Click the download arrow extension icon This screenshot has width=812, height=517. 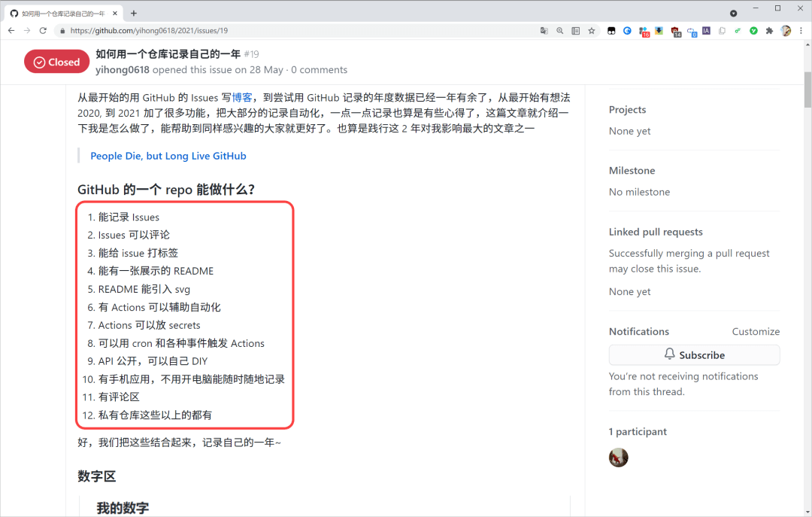pyautogui.click(x=659, y=31)
